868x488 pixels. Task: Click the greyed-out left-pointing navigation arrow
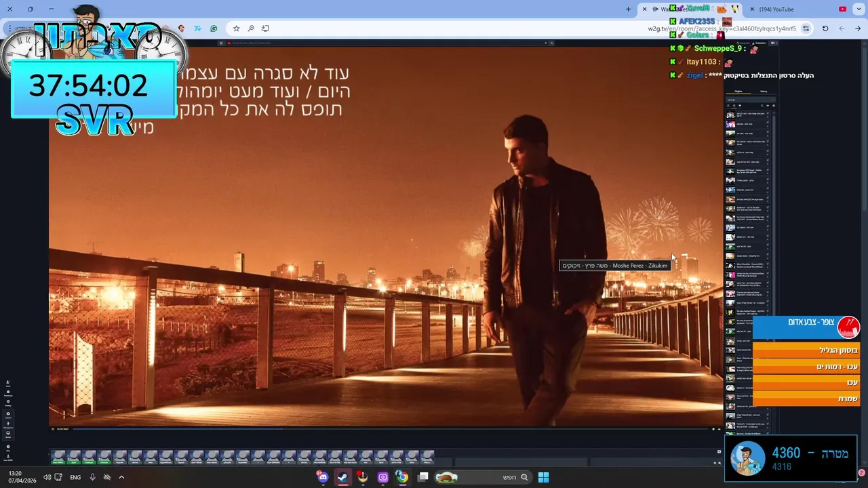842,28
